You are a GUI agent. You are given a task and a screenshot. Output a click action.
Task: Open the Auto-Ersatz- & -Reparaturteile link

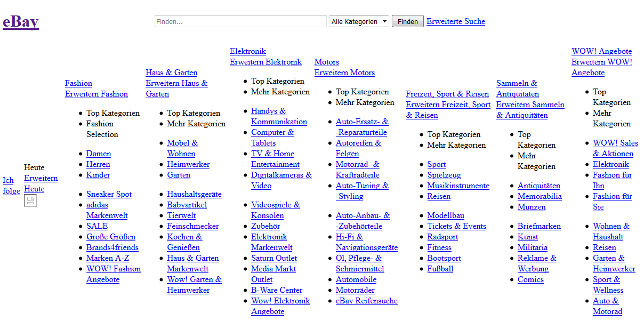click(362, 127)
